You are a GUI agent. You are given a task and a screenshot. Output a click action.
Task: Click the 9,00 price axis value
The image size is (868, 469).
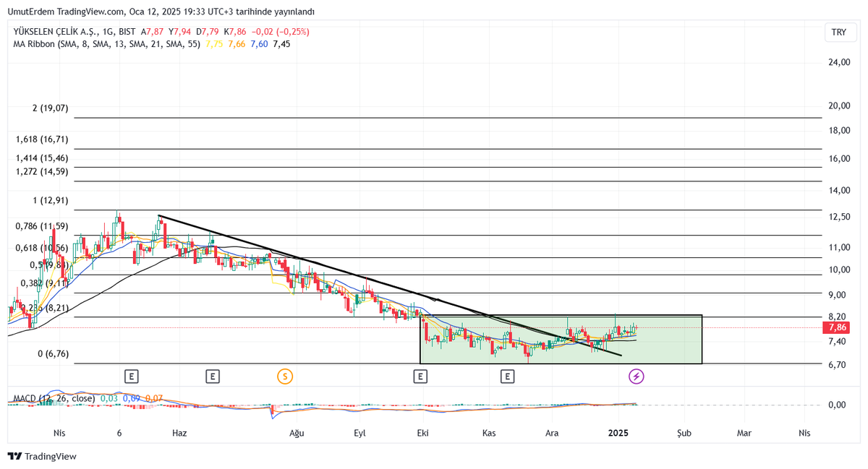(x=837, y=295)
